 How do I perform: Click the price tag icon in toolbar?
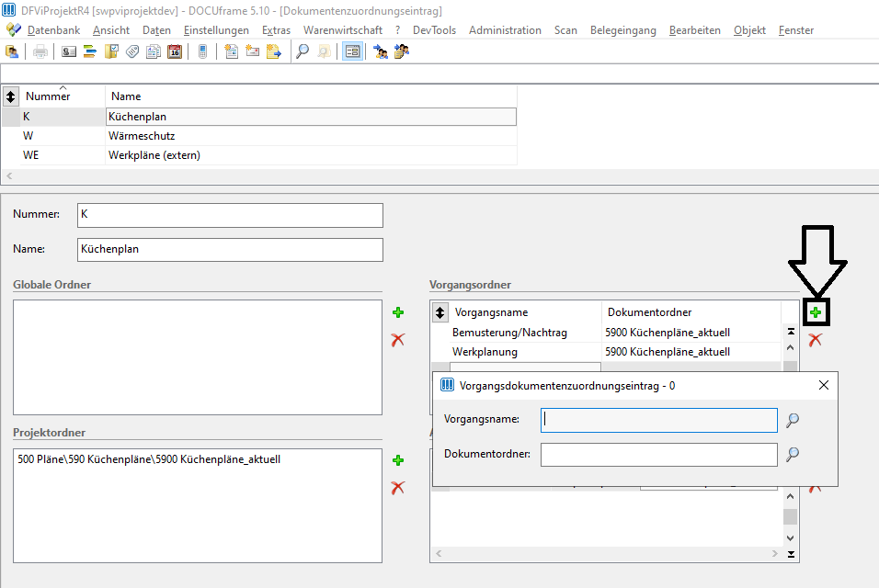click(x=132, y=52)
